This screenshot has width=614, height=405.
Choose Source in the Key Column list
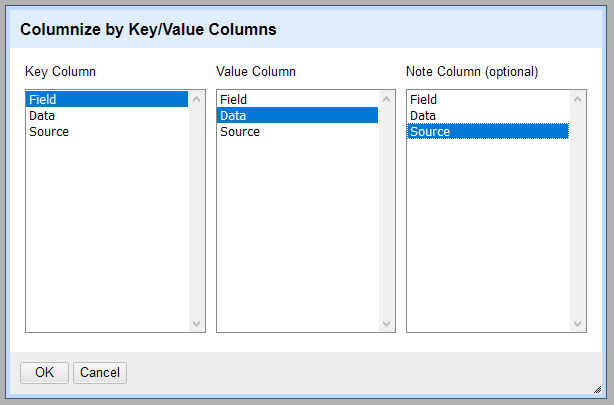click(x=106, y=131)
